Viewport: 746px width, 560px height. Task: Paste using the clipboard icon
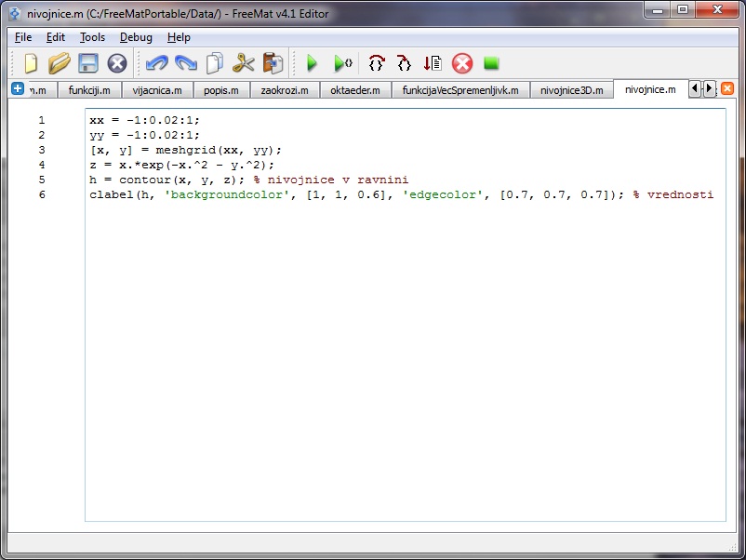(x=273, y=63)
